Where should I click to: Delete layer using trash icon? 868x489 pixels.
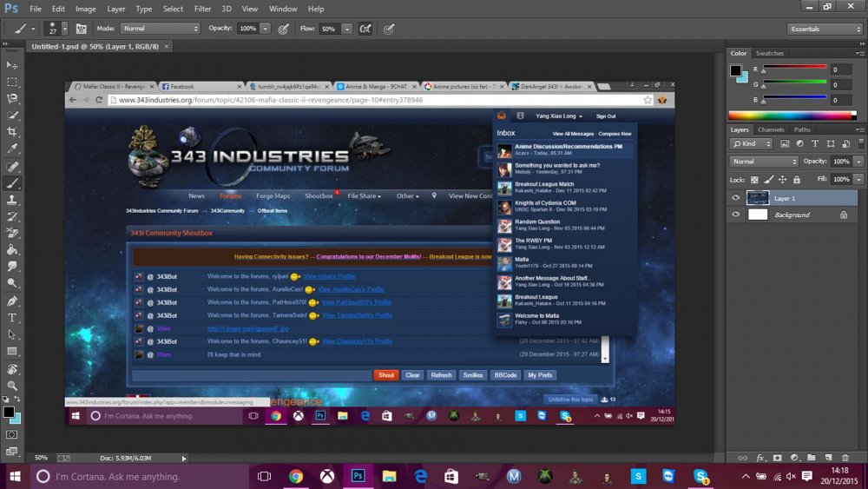point(846,457)
